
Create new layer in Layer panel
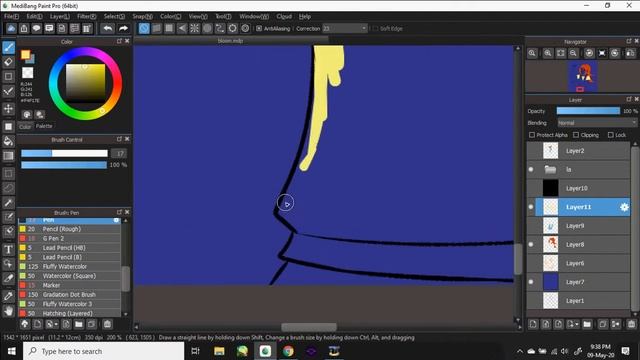(x=533, y=324)
